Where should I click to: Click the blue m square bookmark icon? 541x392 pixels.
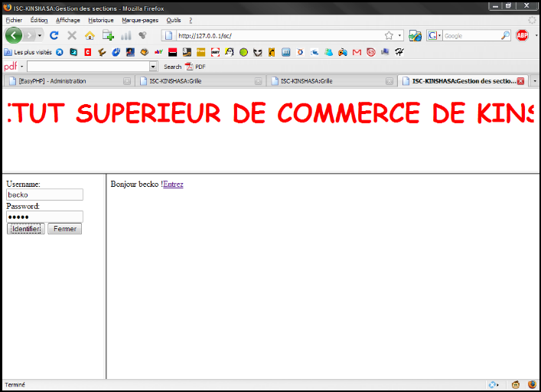click(x=285, y=52)
